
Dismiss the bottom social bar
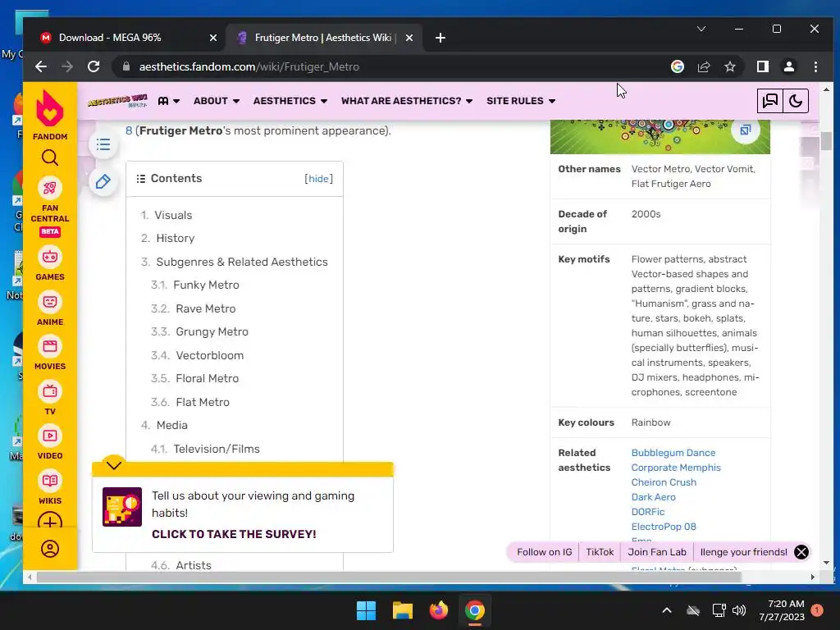(x=801, y=552)
